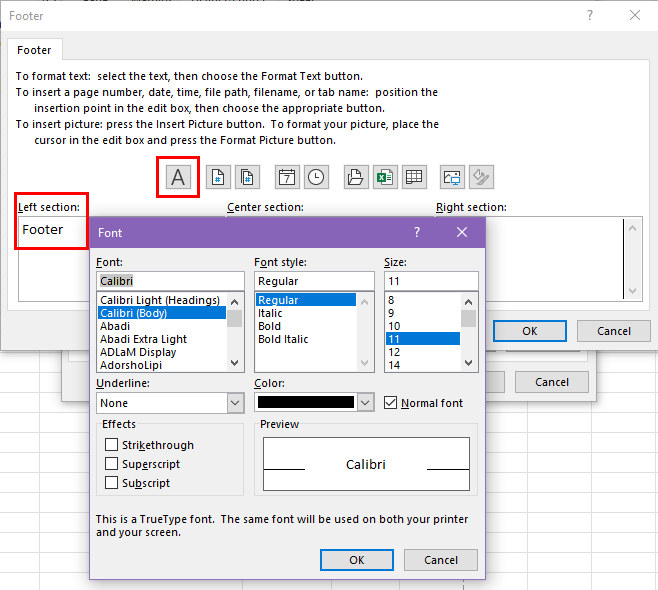Insert Sheet Name tab icon
Viewport: 658px width, 590px height.
point(414,177)
